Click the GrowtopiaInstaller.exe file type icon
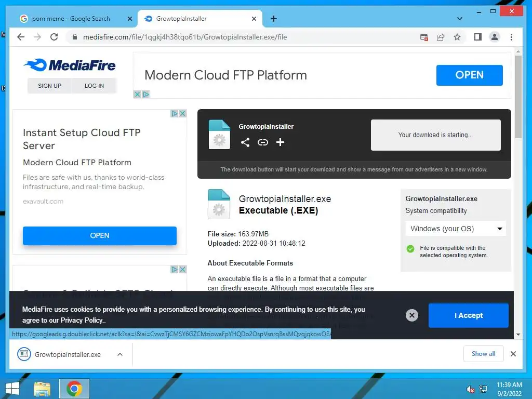The image size is (532, 399). click(x=219, y=204)
